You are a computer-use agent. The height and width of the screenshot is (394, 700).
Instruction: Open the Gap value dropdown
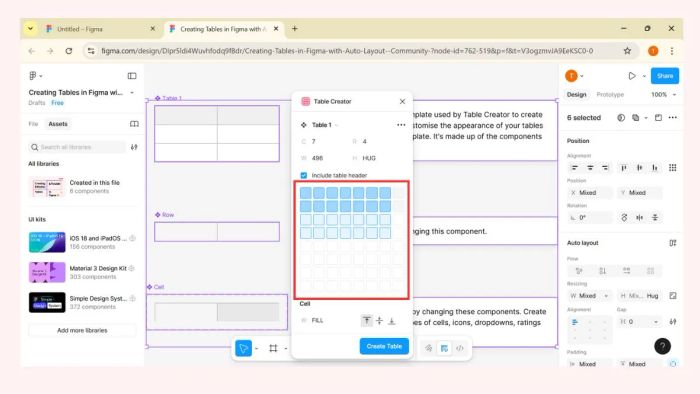tap(656, 322)
